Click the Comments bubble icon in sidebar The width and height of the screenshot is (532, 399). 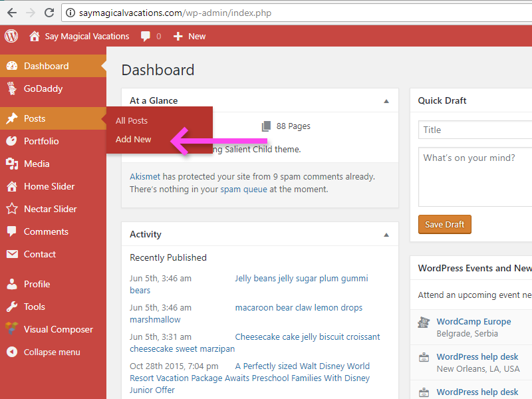[11, 231]
